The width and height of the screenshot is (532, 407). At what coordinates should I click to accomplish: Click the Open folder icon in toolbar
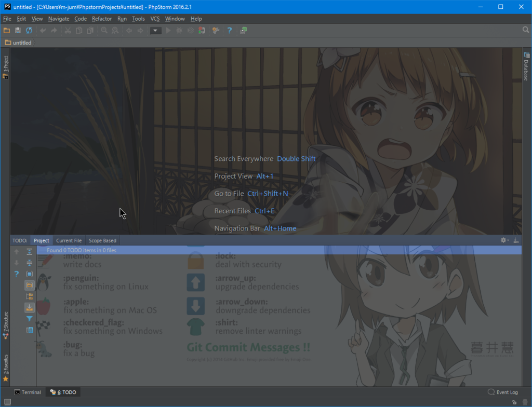(x=7, y=31)
